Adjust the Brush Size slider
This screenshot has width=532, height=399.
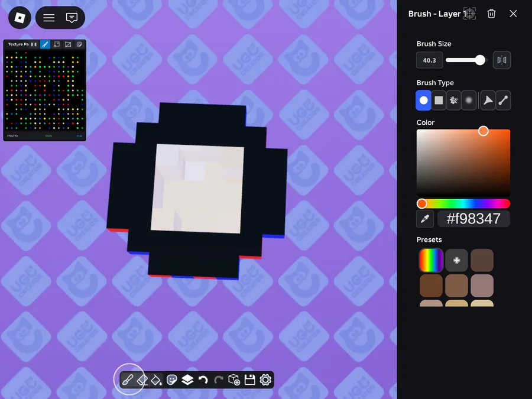[x=466, y=60]
